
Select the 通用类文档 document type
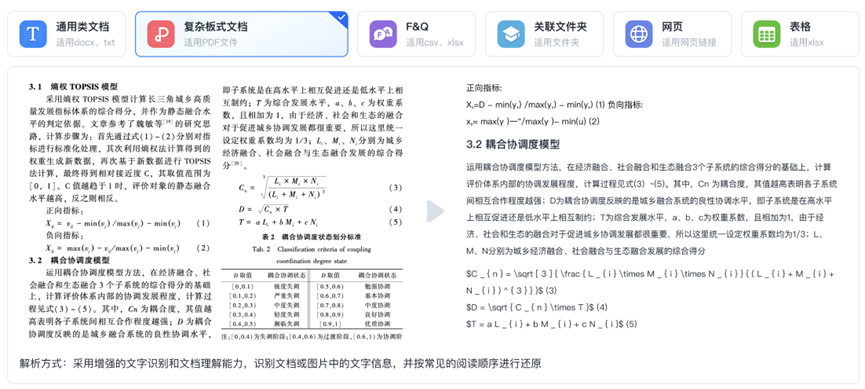coord(68,34)
